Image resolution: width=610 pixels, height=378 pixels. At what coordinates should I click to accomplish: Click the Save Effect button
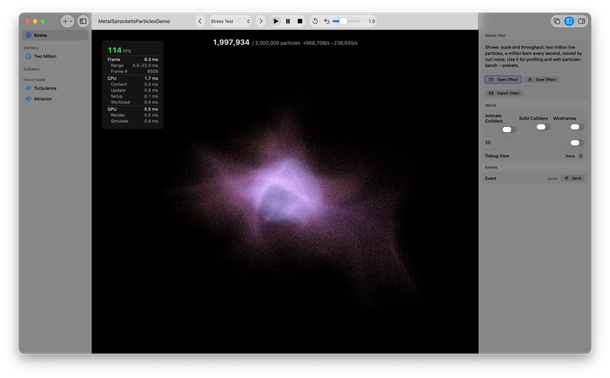pyautogui.click(x=542, y=79)
